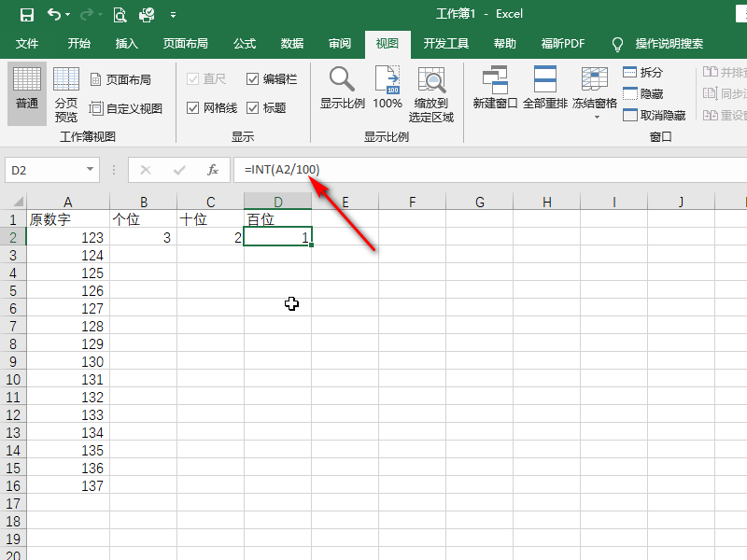The image size is (747, 560).
Task: Open 自定义视图 custom views
Action: [126, 108]
